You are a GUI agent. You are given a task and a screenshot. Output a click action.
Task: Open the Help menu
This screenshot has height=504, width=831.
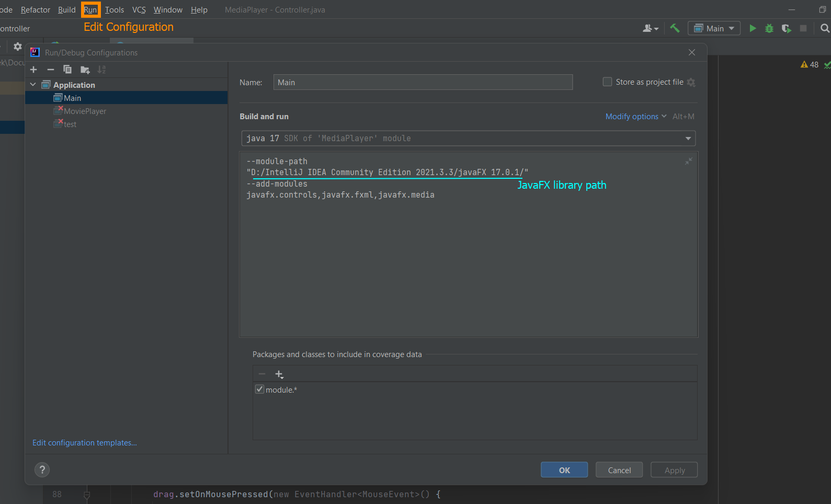pyautogui.click(x=199, y=10)
